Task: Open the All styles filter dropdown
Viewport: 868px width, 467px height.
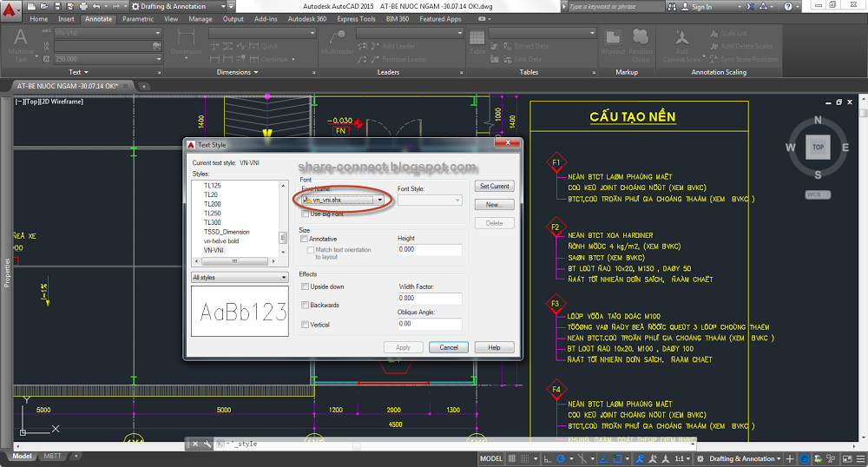Action: 240,277
